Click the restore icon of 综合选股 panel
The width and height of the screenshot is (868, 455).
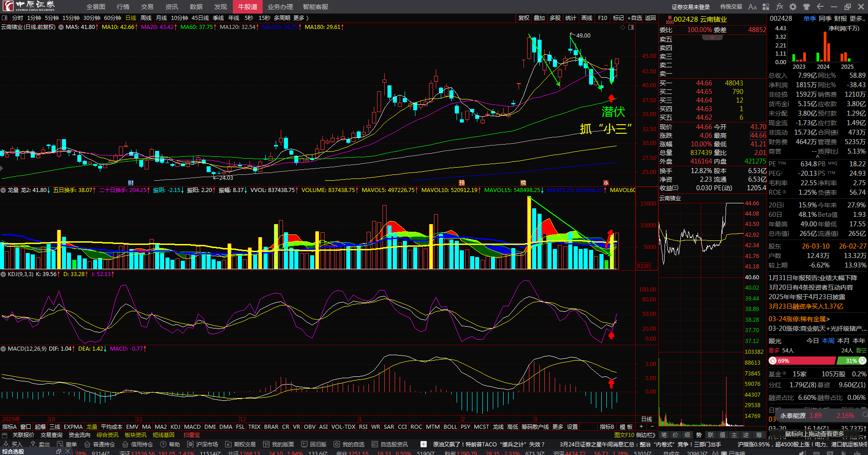click(x=59, y=451)
